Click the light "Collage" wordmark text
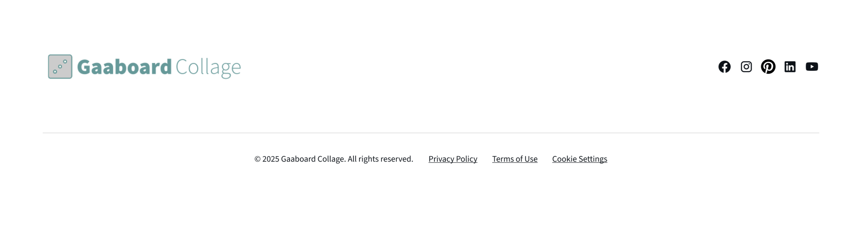The width and height of the screenshot is (868, 232). tap(208, 67)
